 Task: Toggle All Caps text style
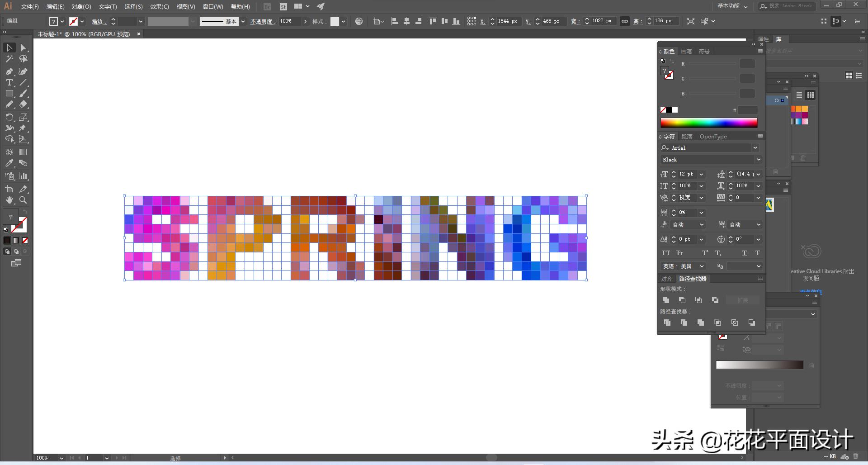point(666,253)
